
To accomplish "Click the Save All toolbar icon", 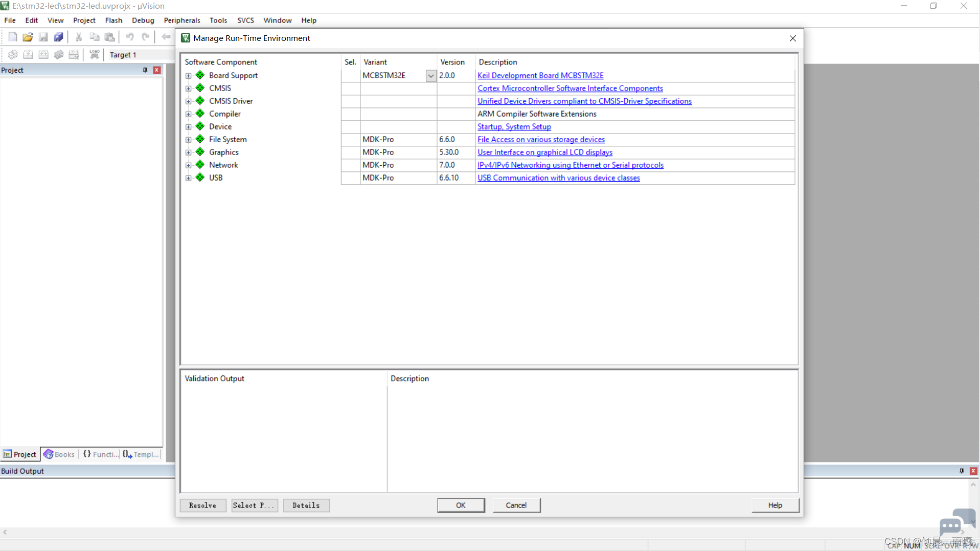I will (58, 37).
